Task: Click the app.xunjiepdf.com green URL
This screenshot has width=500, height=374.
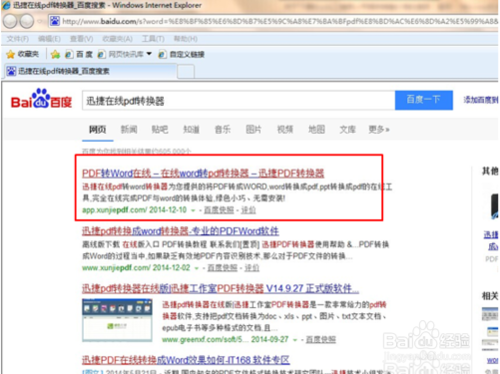Action: [114, 210]
